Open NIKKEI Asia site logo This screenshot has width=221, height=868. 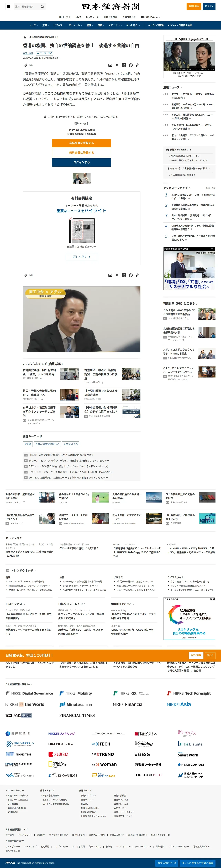pos(179,704)
